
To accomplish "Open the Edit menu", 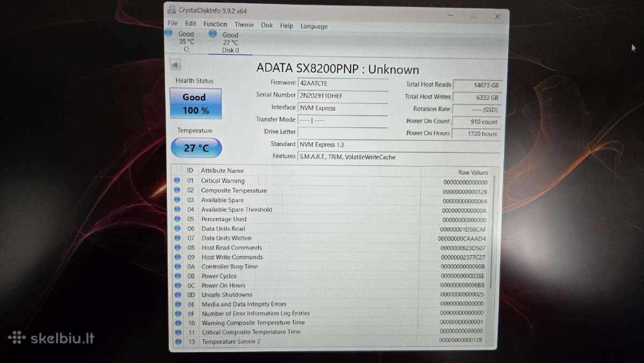I will [x=191, y=24].
